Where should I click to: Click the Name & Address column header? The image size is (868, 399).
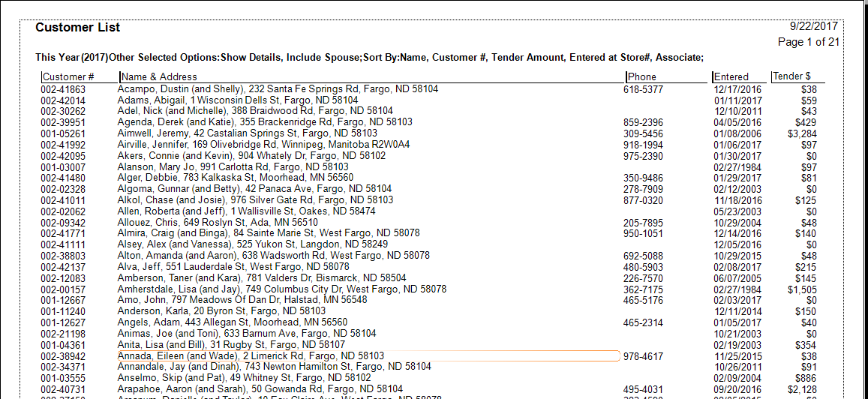click(159, 76)
